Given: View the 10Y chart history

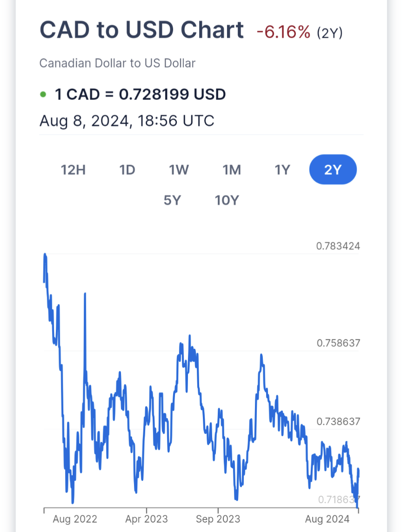Looking at the screenshot, I should [x=227, y=200].
